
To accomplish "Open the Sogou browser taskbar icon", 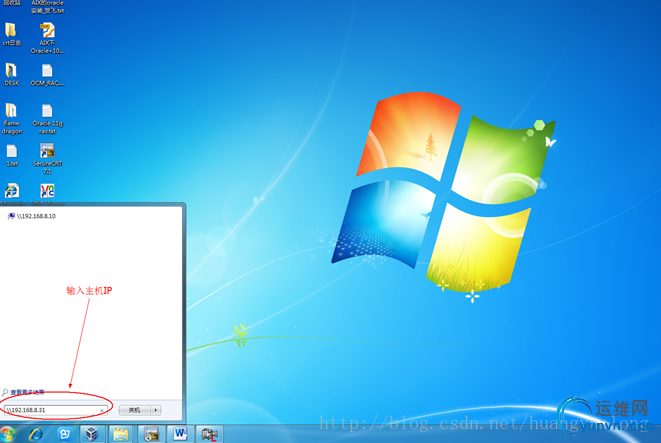I will pos(64,434).
